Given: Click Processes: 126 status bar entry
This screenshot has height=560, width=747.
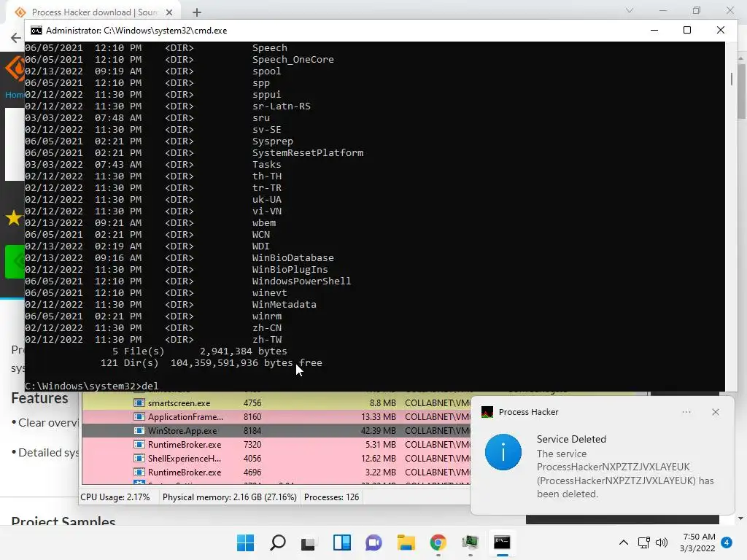Looking at the screenshot, I should tap(332, 497).
